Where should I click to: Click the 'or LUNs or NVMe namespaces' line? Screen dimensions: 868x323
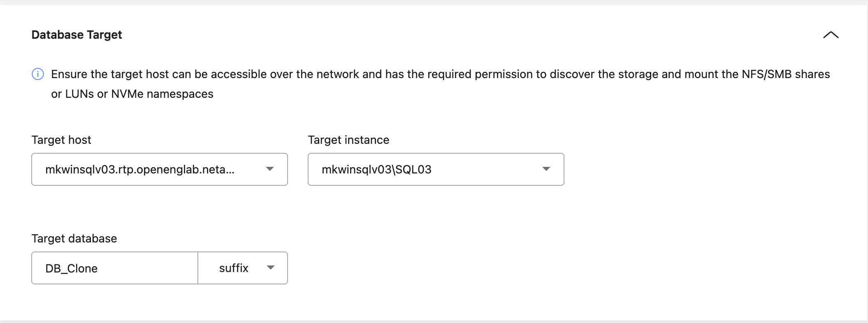tap(132, 94)
